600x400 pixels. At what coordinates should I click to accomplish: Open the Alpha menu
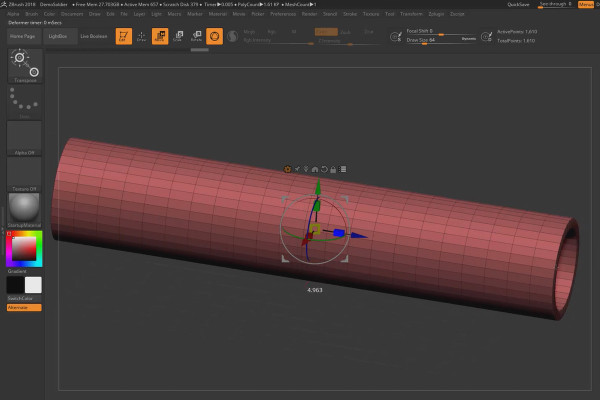pos(13,14)
